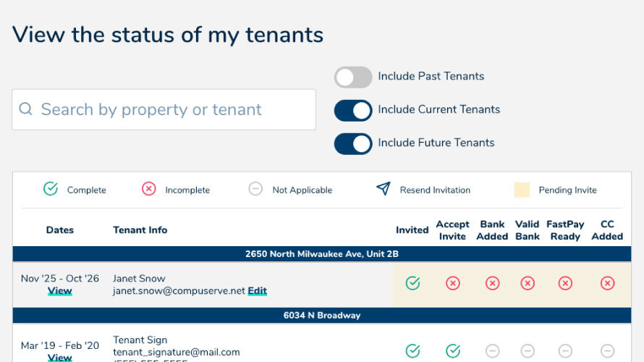Click the Resend Invitation paper plane icon

[x=383, y=189]
